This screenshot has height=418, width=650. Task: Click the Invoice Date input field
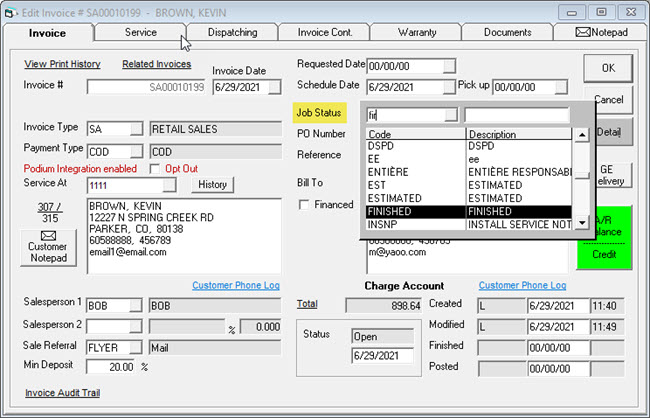[240, 87]
